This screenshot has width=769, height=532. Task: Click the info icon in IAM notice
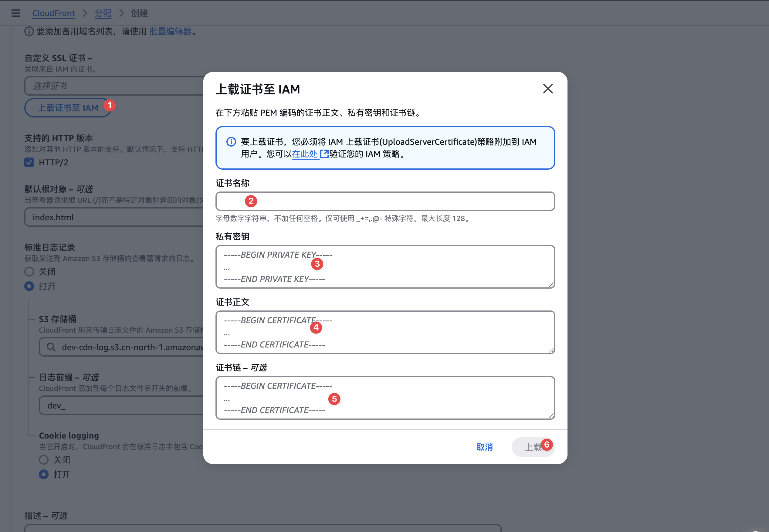(x=231, y=142)
